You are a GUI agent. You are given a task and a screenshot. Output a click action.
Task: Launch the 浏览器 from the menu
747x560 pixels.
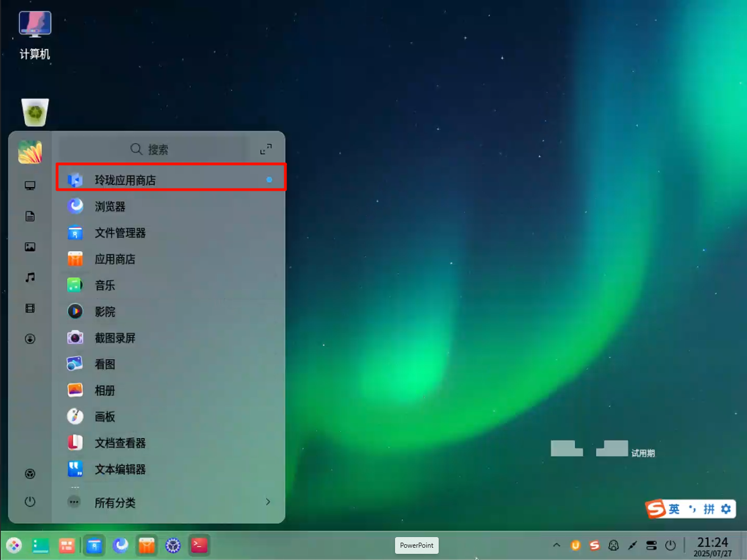(110, 206)
